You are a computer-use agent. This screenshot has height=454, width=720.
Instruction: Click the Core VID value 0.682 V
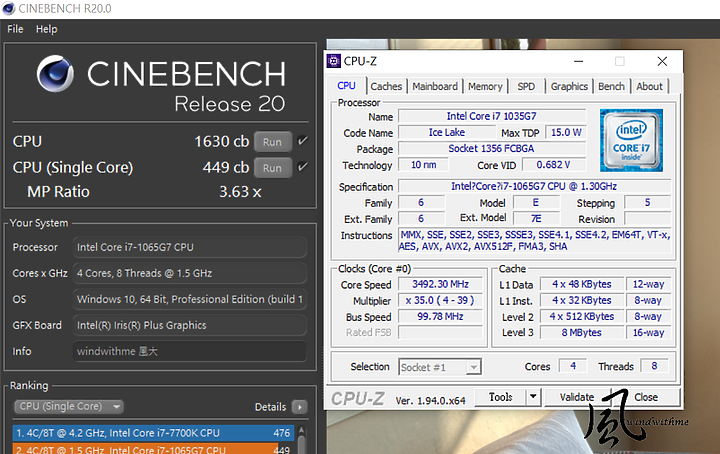point(554,164)
